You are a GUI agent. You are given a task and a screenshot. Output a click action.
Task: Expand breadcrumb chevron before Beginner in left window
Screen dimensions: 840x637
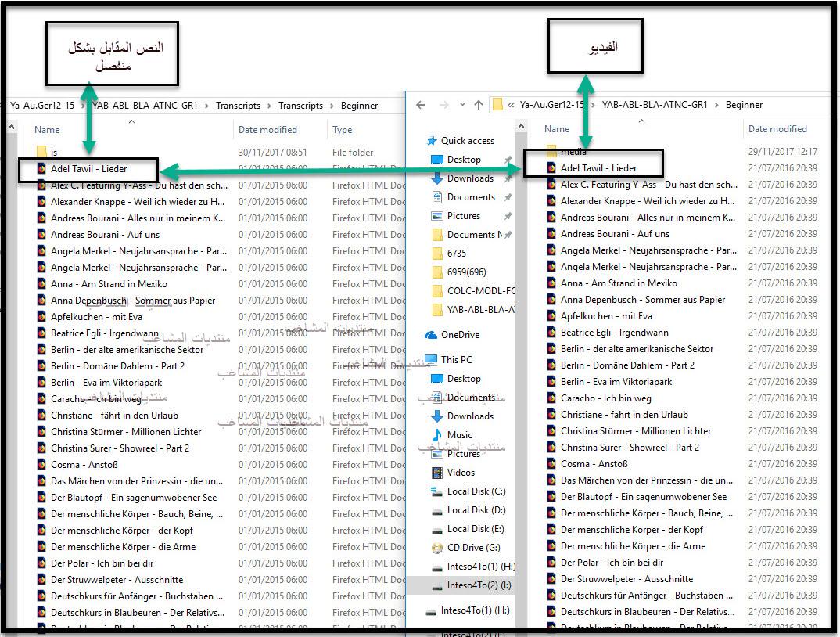pyautogui.click(x=332, y=106)
